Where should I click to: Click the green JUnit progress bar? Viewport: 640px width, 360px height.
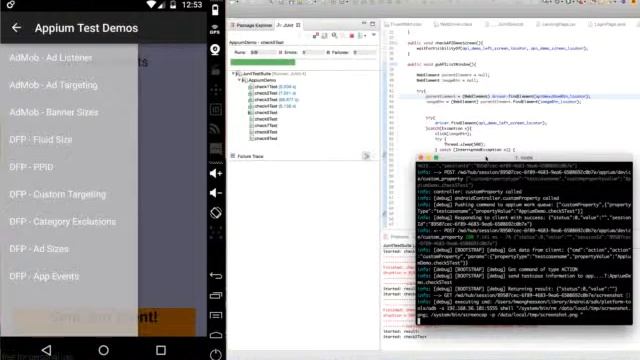point(262,62)
